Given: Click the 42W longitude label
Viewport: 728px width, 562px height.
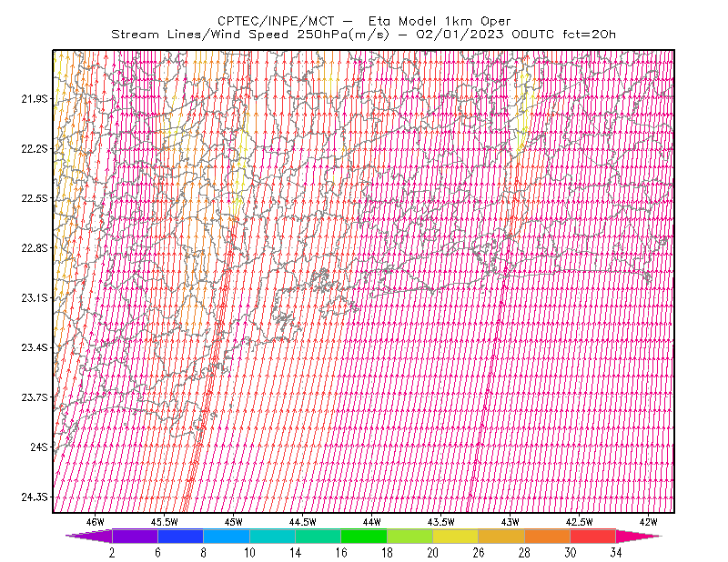Looking at the screenshot, I should [648, 522].
